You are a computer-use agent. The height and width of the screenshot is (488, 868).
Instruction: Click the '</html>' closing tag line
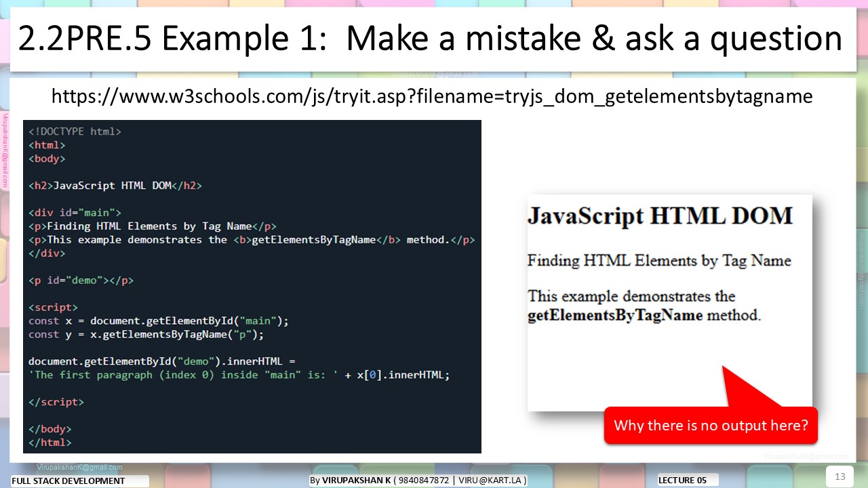[50, 443]
